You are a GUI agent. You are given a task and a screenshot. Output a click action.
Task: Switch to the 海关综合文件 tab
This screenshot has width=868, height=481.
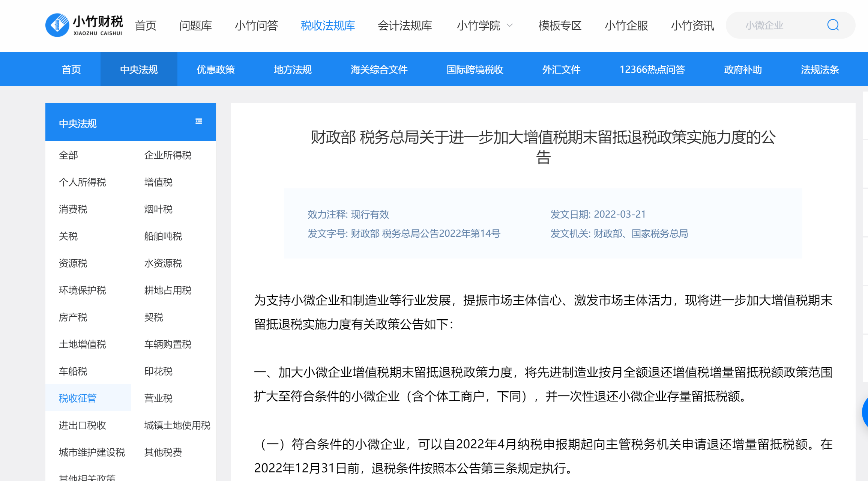(379, 69)
